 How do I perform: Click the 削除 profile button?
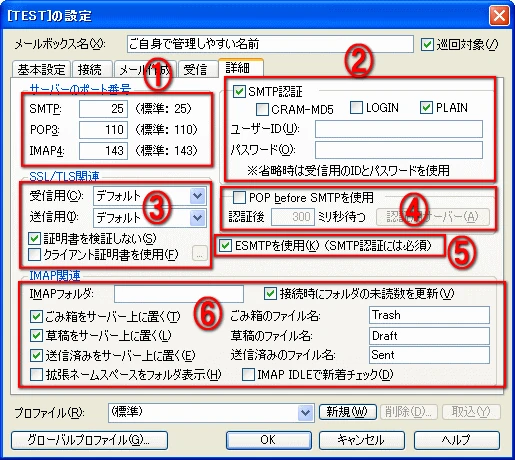click(x=409, y=412)
